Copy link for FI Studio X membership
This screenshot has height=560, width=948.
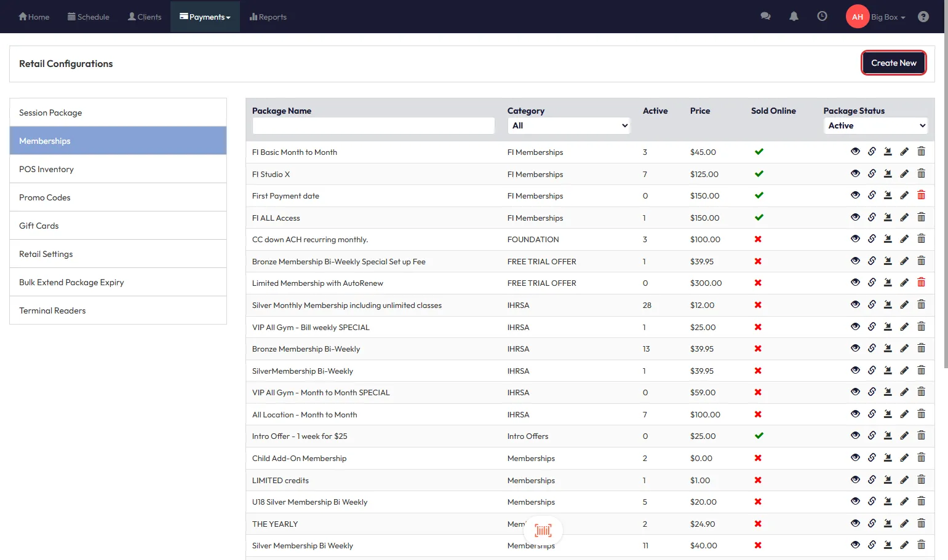pyautogui.click(x=872, y=174)
